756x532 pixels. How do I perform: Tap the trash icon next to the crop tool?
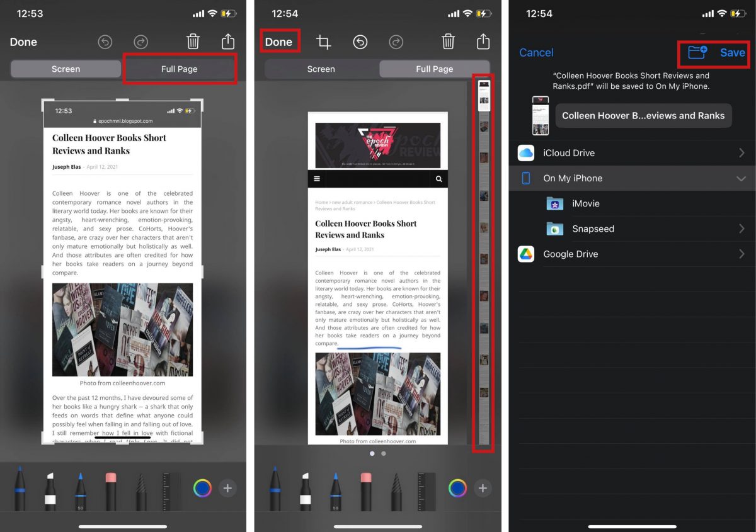[x=448, y=42]
